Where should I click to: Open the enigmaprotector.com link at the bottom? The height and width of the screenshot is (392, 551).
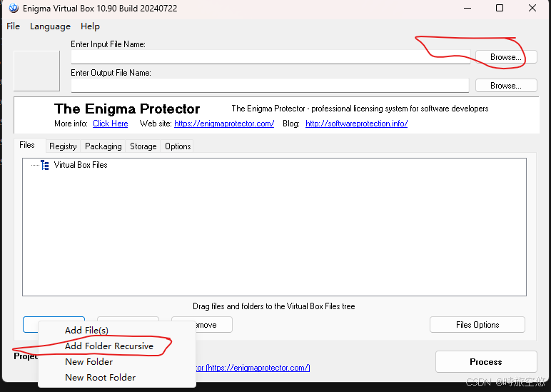(x=253, y=368)
